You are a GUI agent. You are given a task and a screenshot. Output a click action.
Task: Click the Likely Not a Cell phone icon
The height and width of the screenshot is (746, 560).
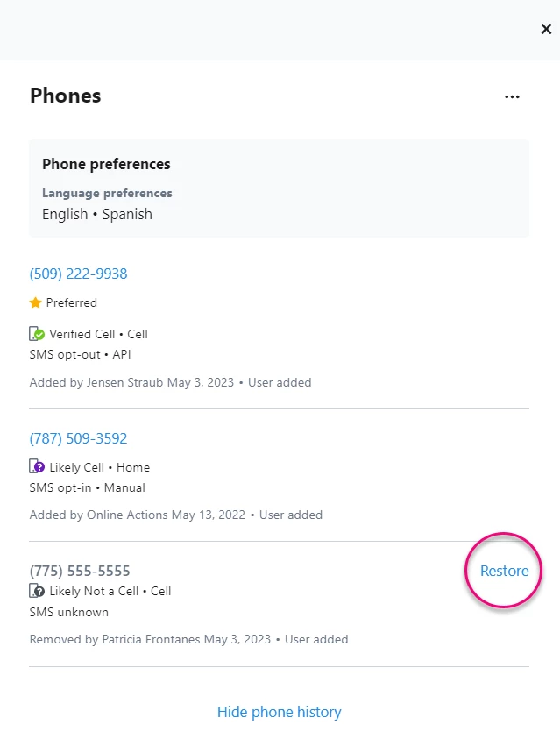37,592
